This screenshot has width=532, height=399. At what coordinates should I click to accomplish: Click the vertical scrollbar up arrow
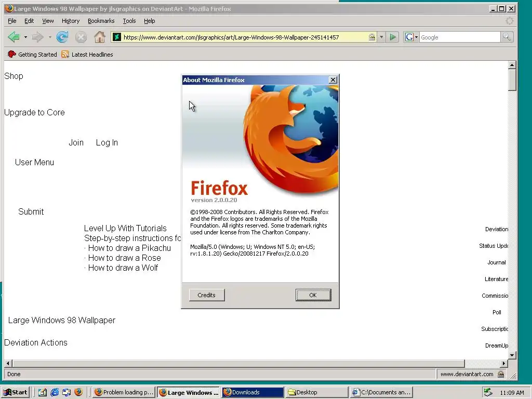click(x=512, y=65)
